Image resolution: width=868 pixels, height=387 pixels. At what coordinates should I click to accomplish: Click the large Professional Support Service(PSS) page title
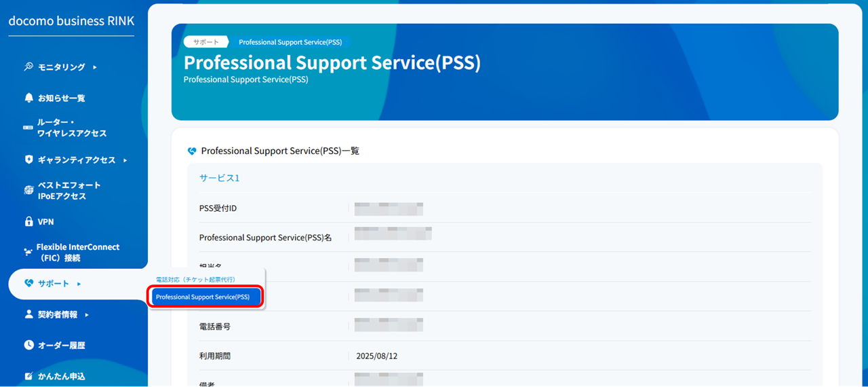coord(332,62)
